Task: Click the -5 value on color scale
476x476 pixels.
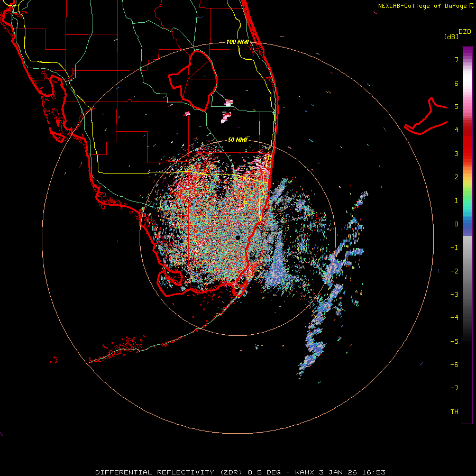Action: [x=454, y=342]
